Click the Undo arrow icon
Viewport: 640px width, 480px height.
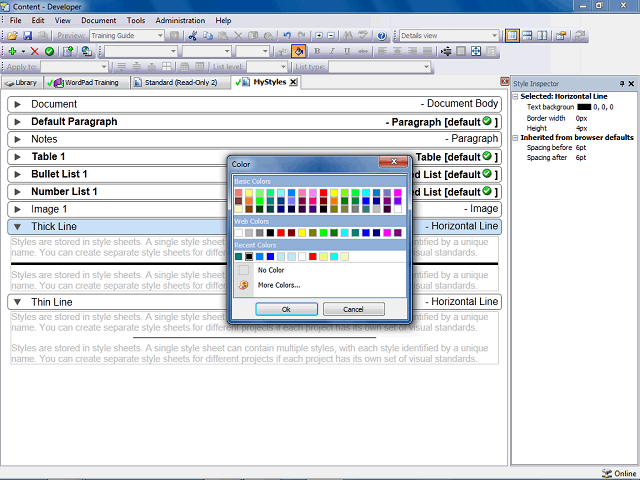pos(287,36)
